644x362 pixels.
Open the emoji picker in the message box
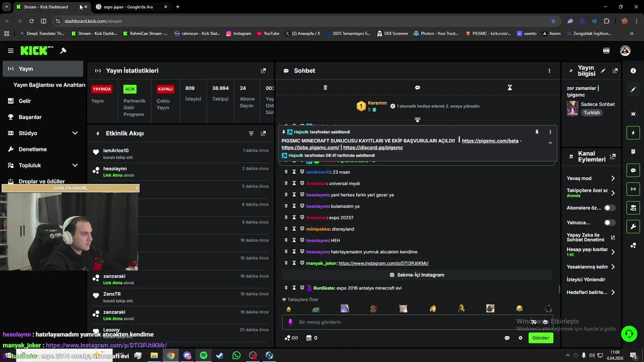tap(546, 322)
